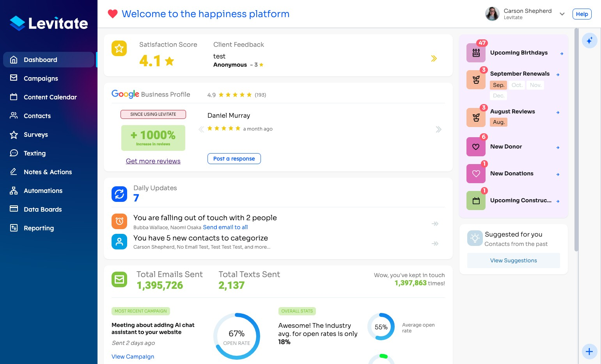Click Post a response button
Viewport: 601px width, 364px height.
pos(234,159)
